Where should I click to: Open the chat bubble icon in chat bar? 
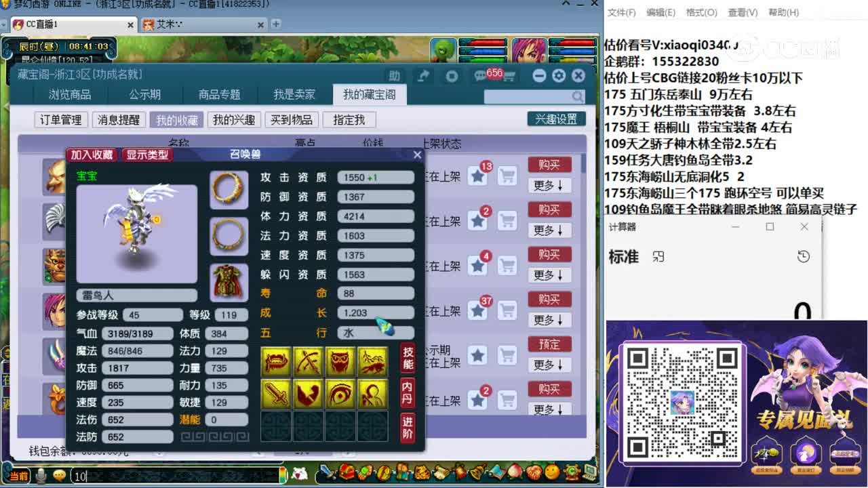coord(60,476)
